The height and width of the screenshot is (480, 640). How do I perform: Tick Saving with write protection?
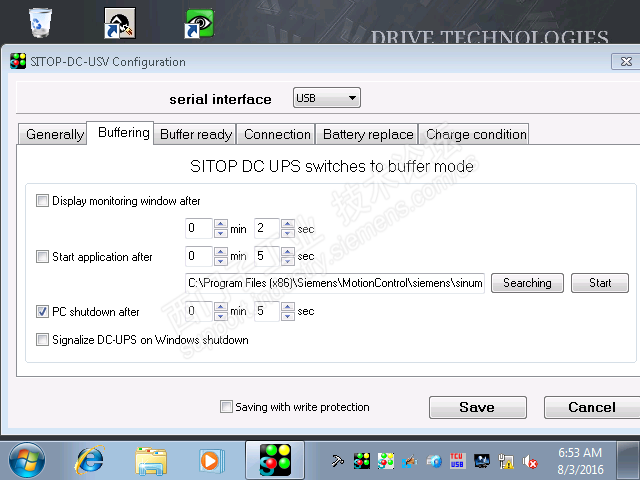coord(226,407)
